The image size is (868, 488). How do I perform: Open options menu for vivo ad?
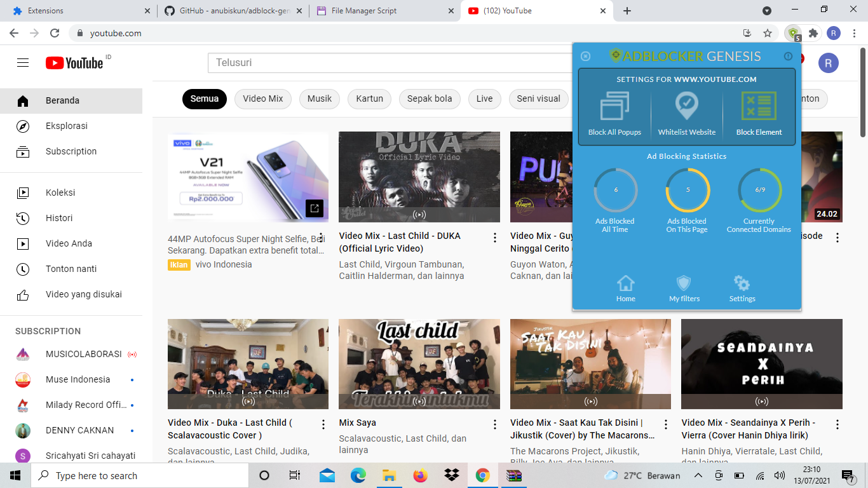[322, 238]
